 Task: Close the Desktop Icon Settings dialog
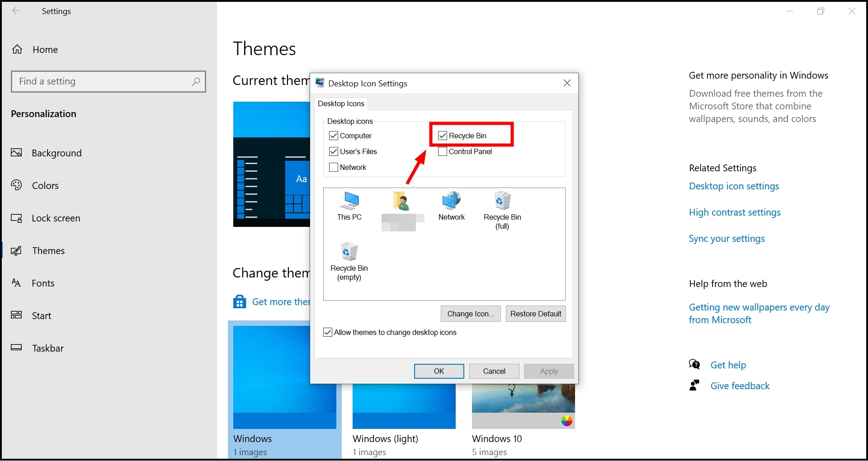567,83
